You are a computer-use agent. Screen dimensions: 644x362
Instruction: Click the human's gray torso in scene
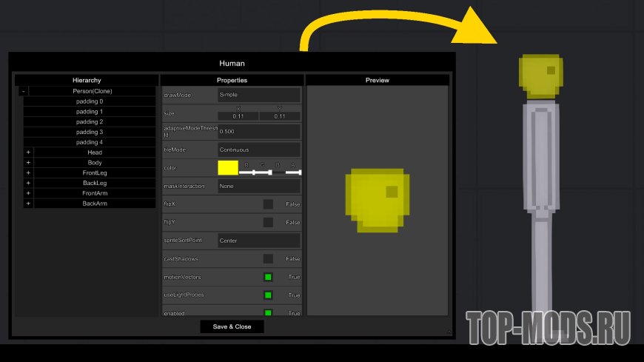pyautogui.click(x=541, y=156)
